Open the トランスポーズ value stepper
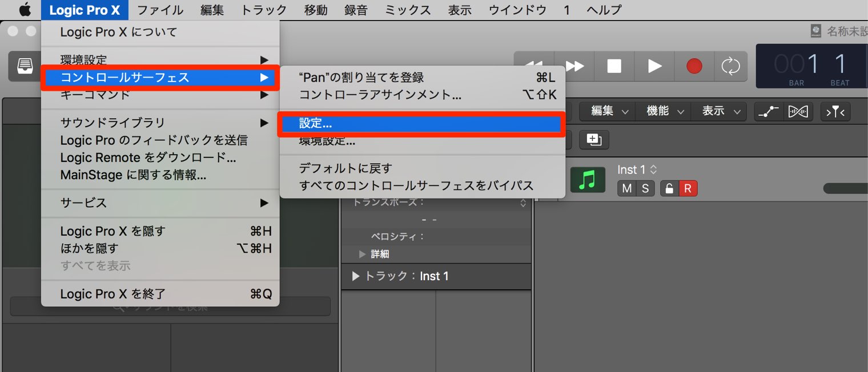 tap(523, 203)
